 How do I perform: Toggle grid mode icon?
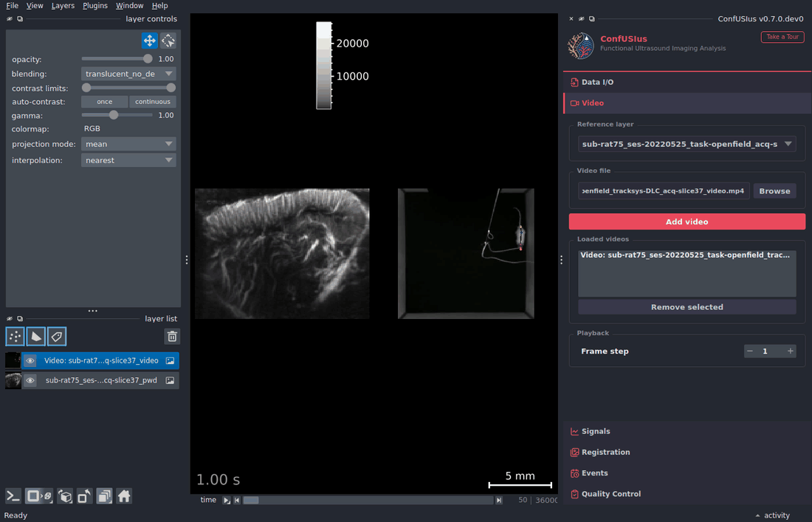pos(104,496)
